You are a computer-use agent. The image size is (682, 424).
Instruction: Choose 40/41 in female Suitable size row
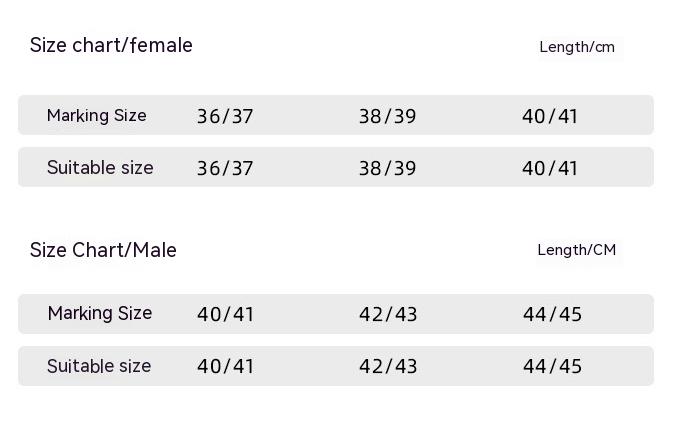[x=550, y=168]
